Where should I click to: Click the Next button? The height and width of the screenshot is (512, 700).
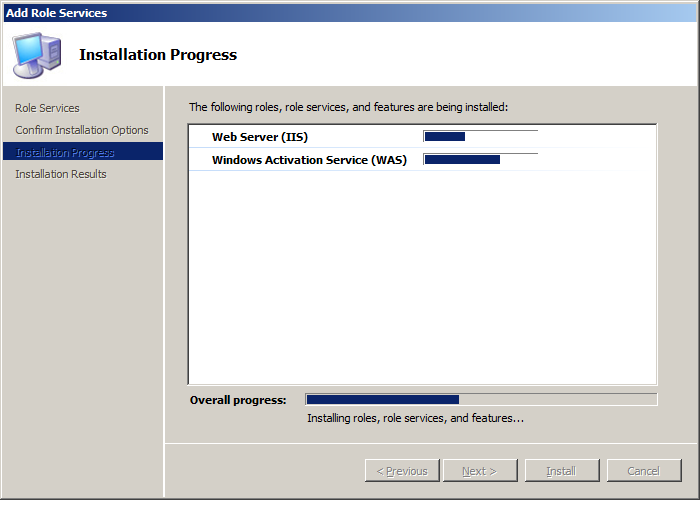(x=480, y=471)
